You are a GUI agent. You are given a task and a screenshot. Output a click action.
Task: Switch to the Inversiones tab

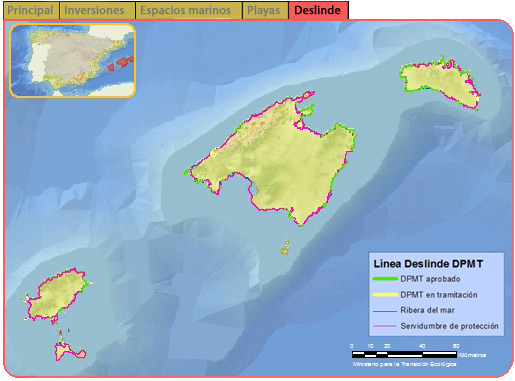point(94,10)
